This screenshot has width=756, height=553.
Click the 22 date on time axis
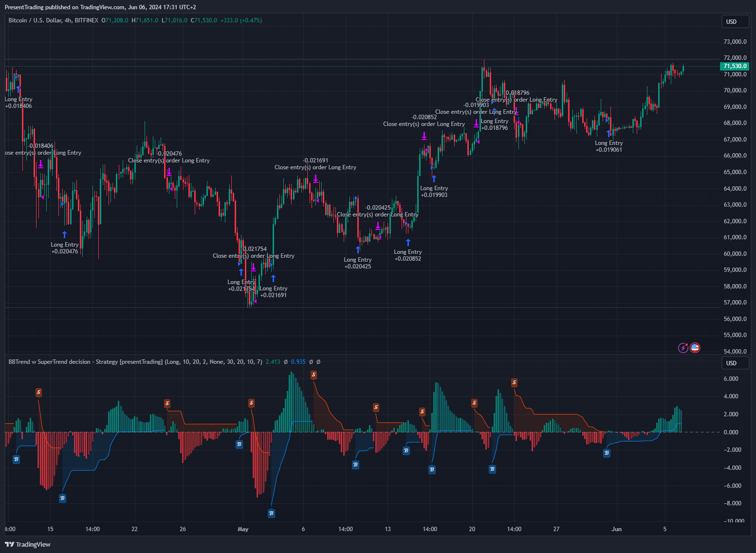coord(135,529)
